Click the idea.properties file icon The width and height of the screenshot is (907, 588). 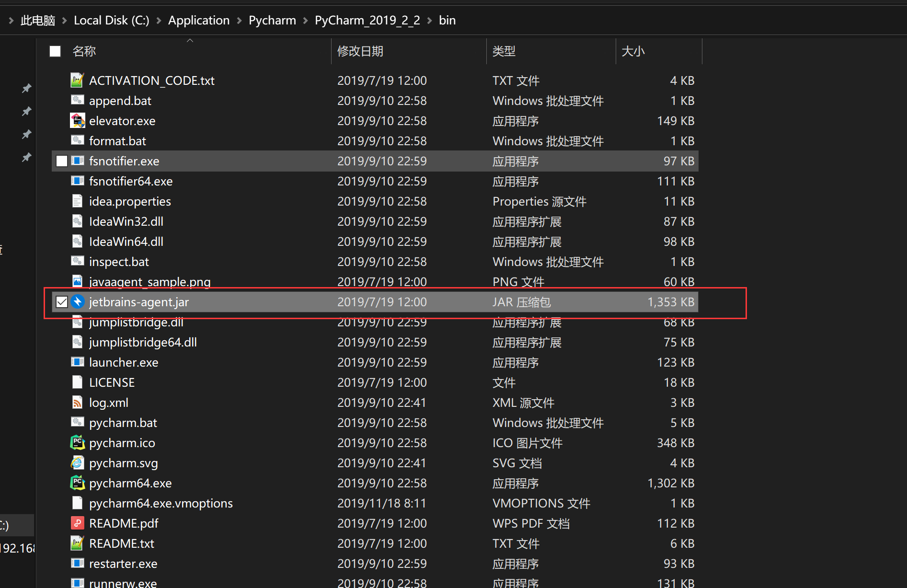[x=77, y=201]
